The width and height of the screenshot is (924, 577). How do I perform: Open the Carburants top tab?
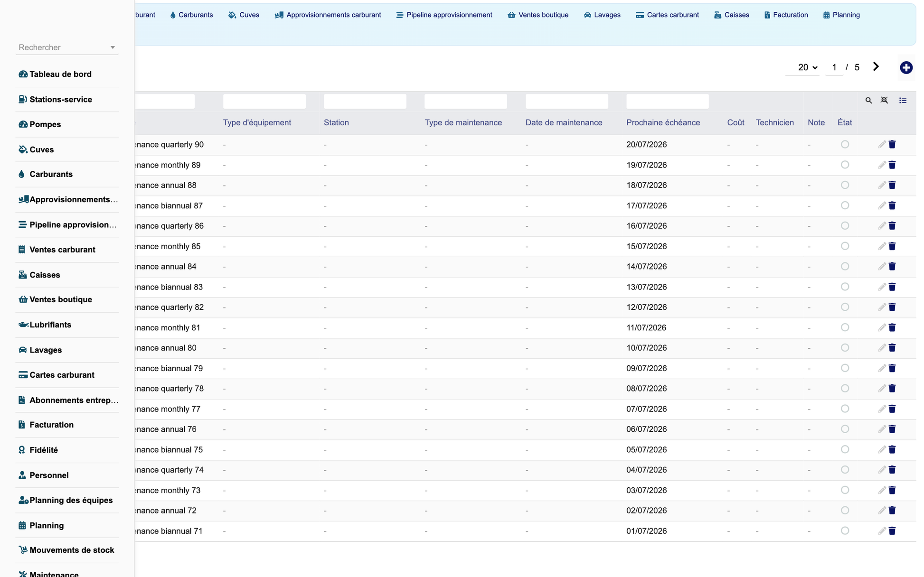coord(191,15)
